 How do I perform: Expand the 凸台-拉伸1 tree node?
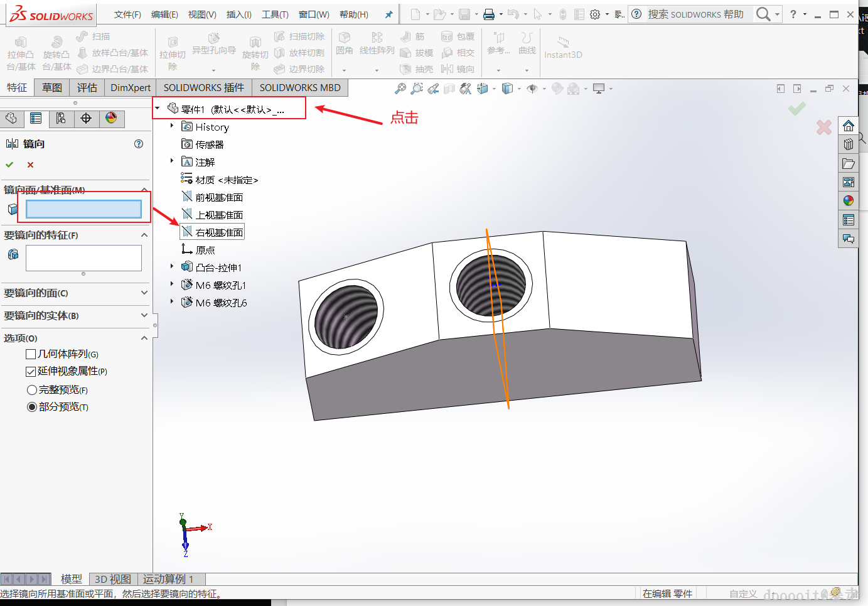(x=172, y=267)
